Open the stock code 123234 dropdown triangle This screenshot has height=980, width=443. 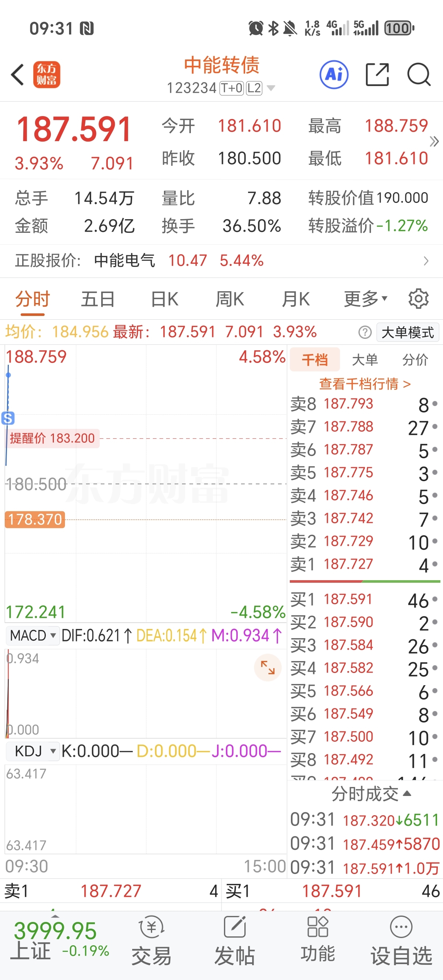tap(271, 88)
